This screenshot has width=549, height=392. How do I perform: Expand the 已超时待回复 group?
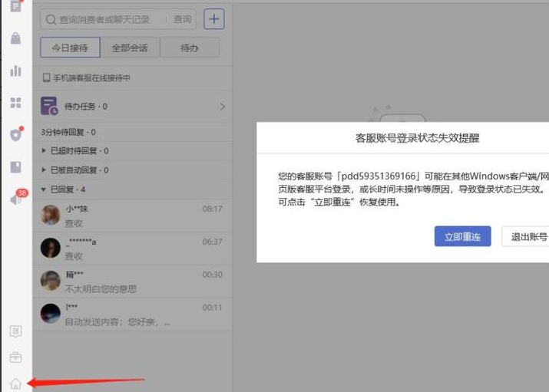click(132, 150)
